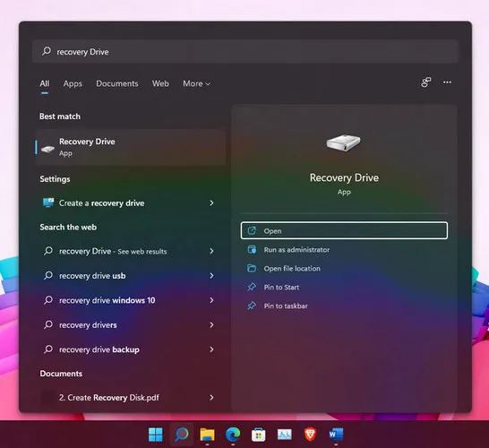489x448 pixels.
Task: Expand chevron for recovery drive usb
Action: [x=211, y=276]
